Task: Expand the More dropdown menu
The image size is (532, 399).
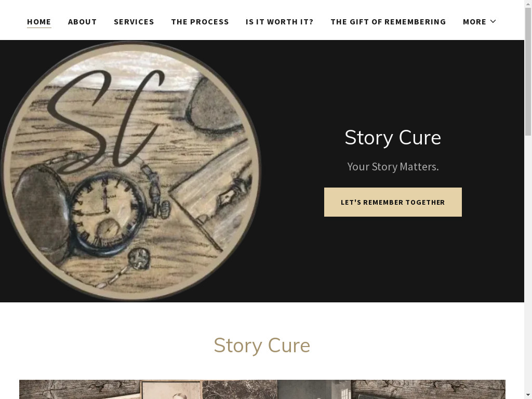Action: click(x=480, y=22)
